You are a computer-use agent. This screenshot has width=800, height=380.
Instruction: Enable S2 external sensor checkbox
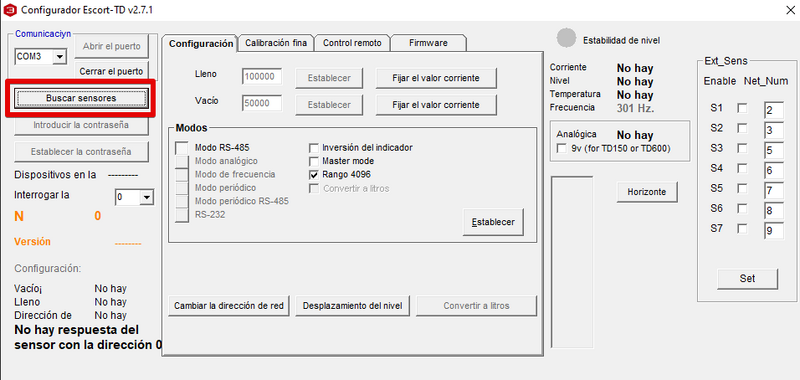point(743,128)
